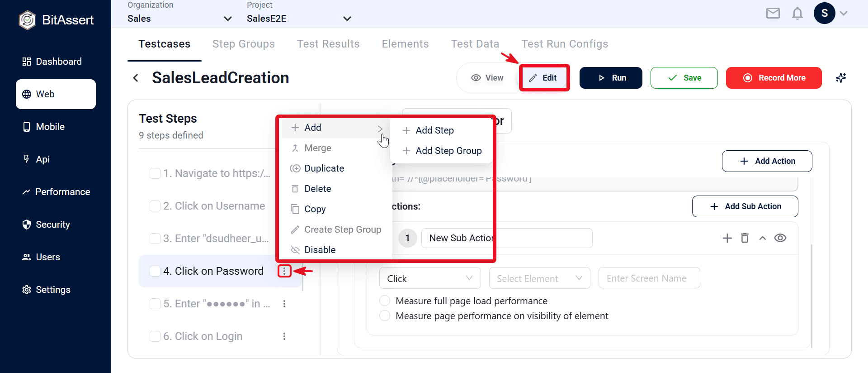Focus the Enter Screen Name field
Screen dimensions: 868x373
coord(649,278)
